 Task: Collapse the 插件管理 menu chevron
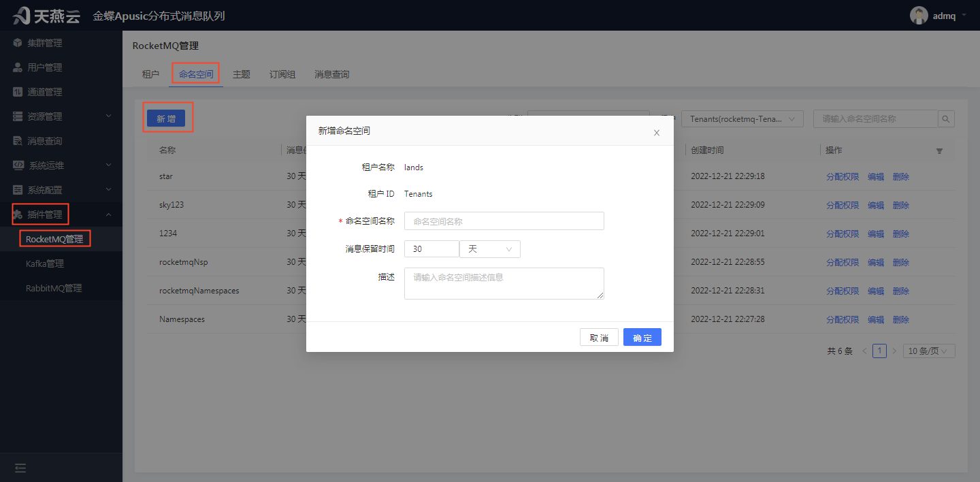tap(108, 214)
